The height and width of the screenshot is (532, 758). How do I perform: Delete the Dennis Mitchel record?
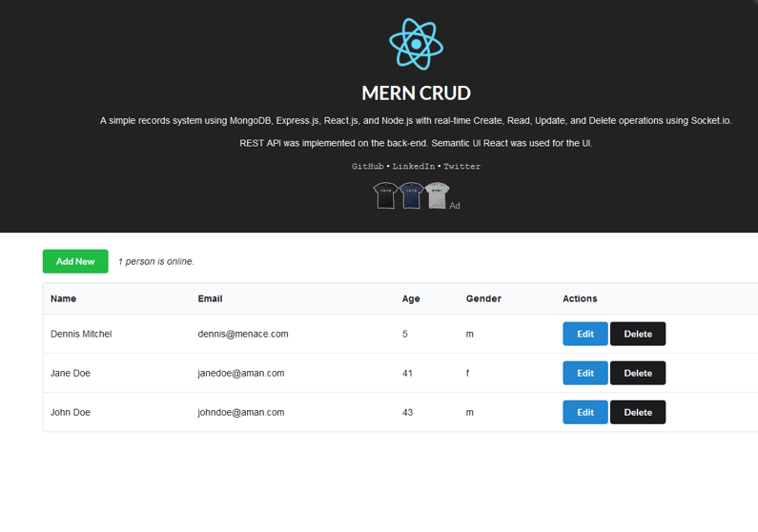click(638, 334)
